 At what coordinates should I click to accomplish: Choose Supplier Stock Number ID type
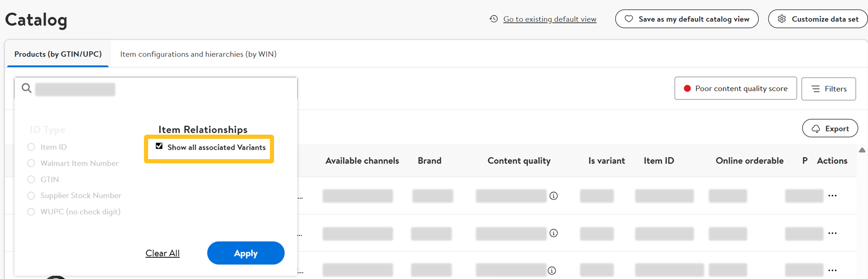(31, 196)
